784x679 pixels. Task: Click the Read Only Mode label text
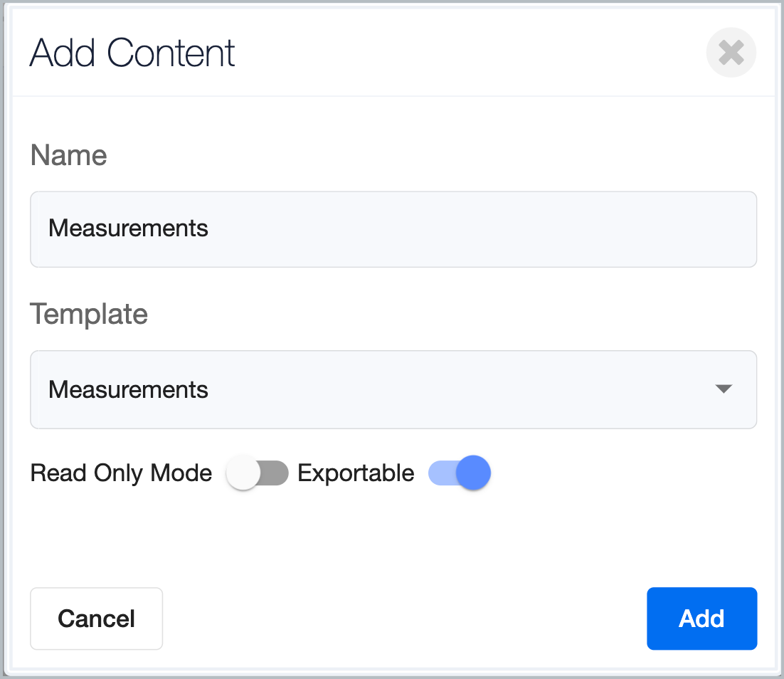[x=121, y=473]
